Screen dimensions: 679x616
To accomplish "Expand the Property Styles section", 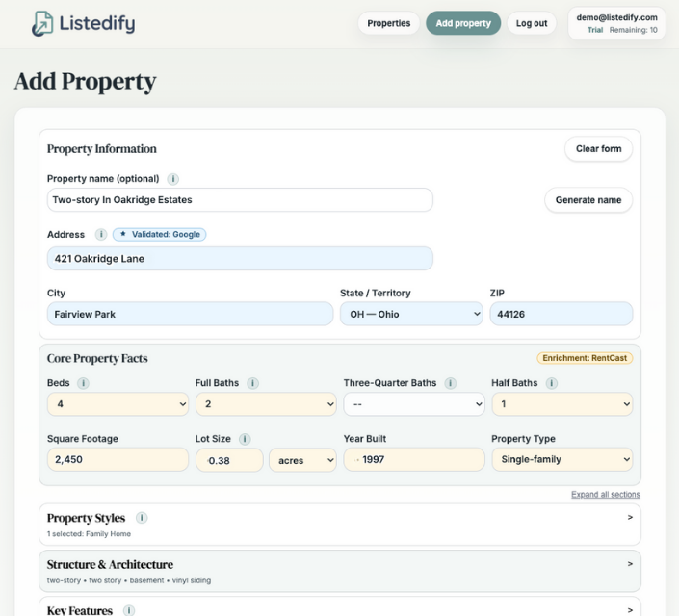I will (x=340, y=525).
